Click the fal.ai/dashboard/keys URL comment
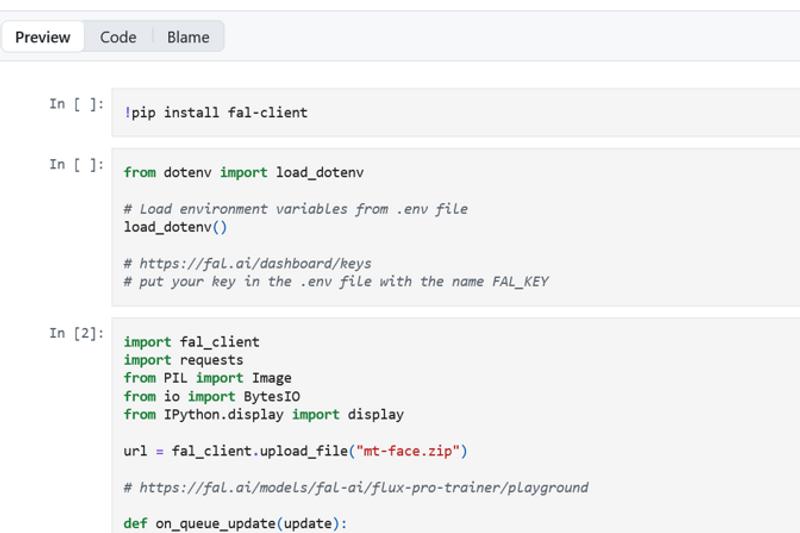 pos(247,263)
